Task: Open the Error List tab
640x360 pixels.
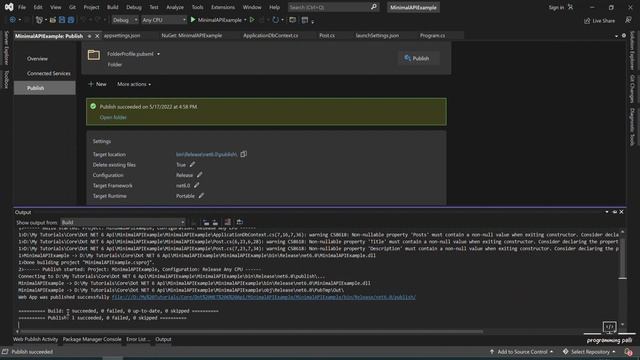Action: tap(138, 339)
